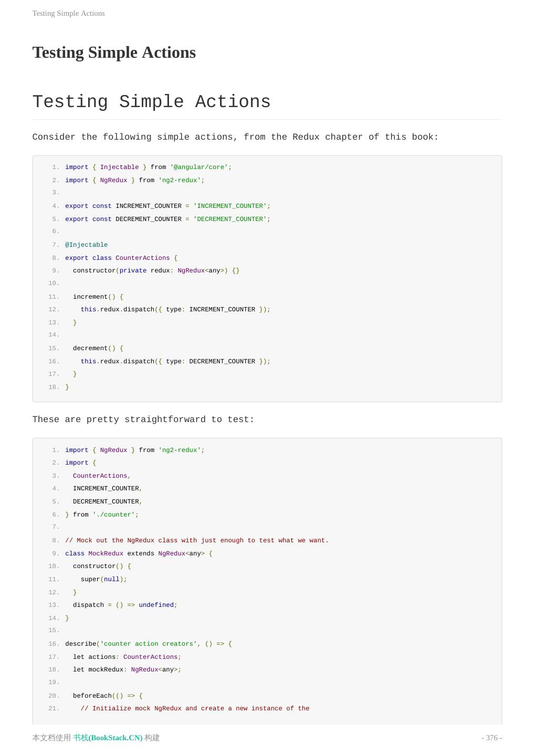Click the "increment()" method definition

(98, 297)
